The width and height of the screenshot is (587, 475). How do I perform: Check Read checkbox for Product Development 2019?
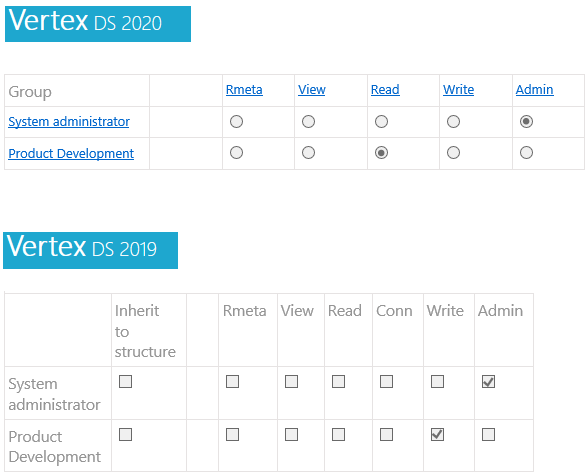click(x=338, y=435)
